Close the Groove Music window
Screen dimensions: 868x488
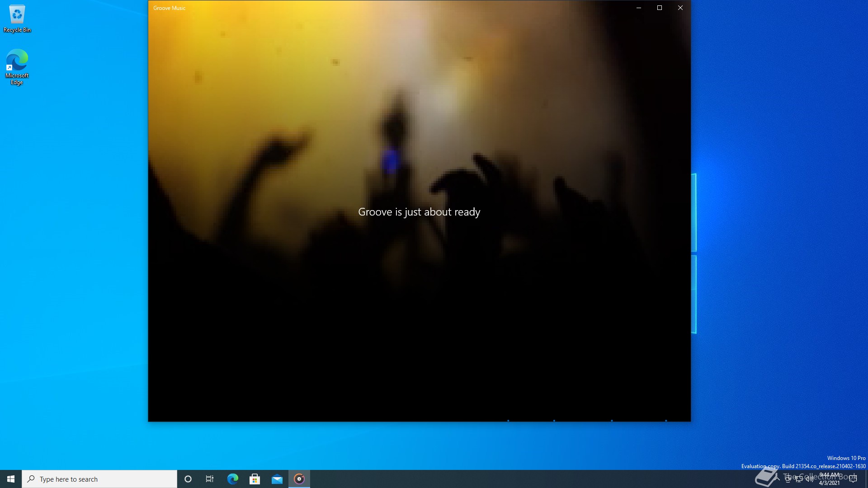point(680,8)
